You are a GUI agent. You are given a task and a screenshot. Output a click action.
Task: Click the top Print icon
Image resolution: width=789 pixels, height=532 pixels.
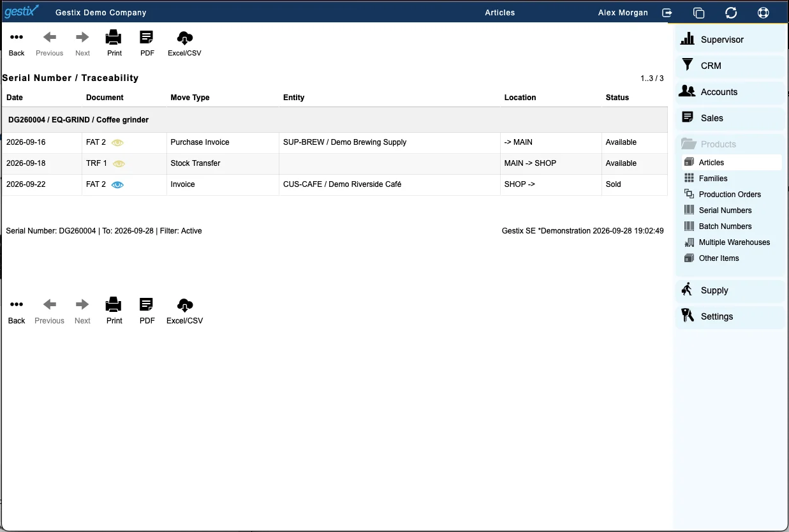point(114,37)
